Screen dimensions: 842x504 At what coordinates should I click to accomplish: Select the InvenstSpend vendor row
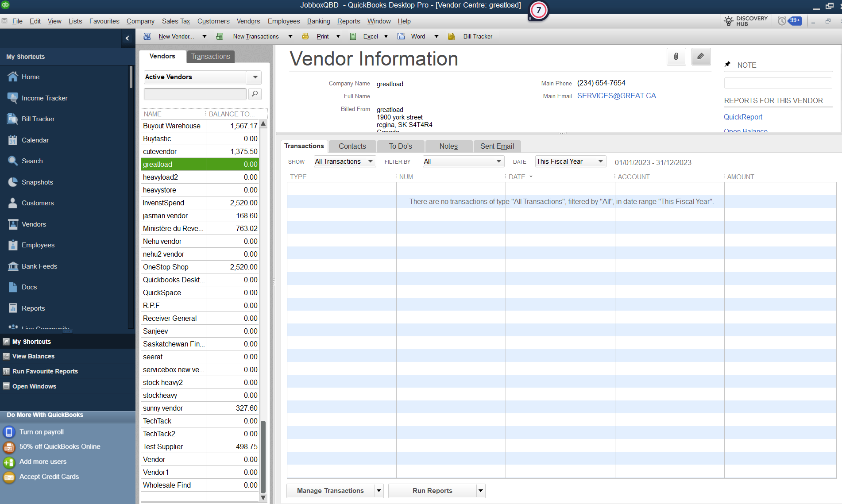point(200,203)
